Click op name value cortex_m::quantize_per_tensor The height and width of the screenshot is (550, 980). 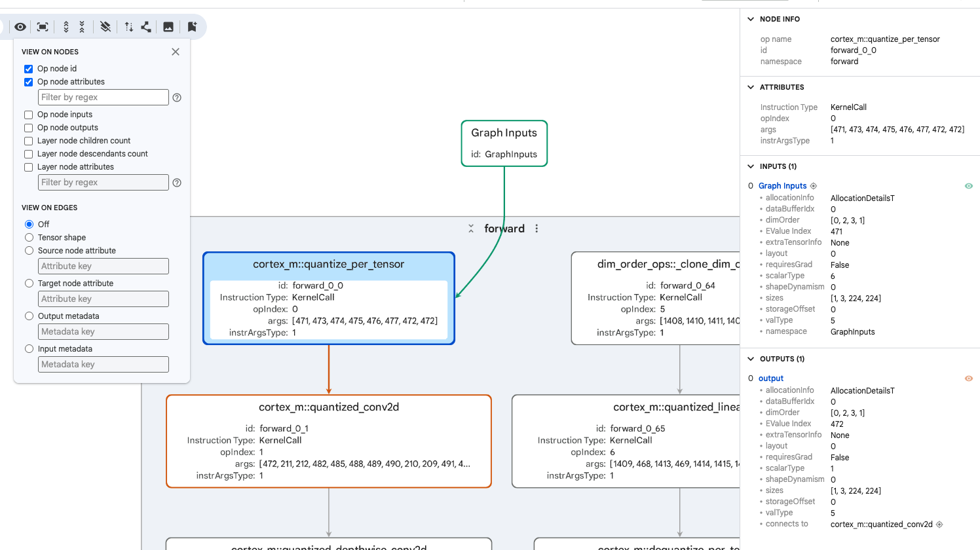pyautogui.click(x=885, y=39)
